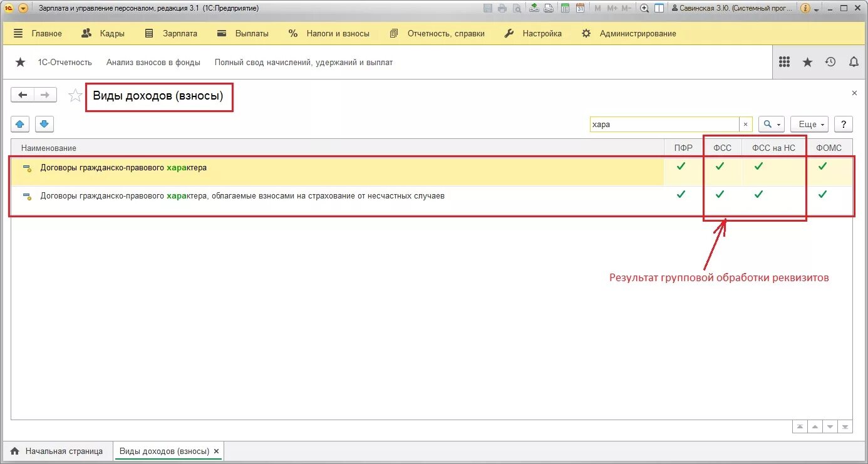The height and width of the screenshot is (464, 868).
Task: Switch to the Начальная страница tab
Action: pos(56,451)
